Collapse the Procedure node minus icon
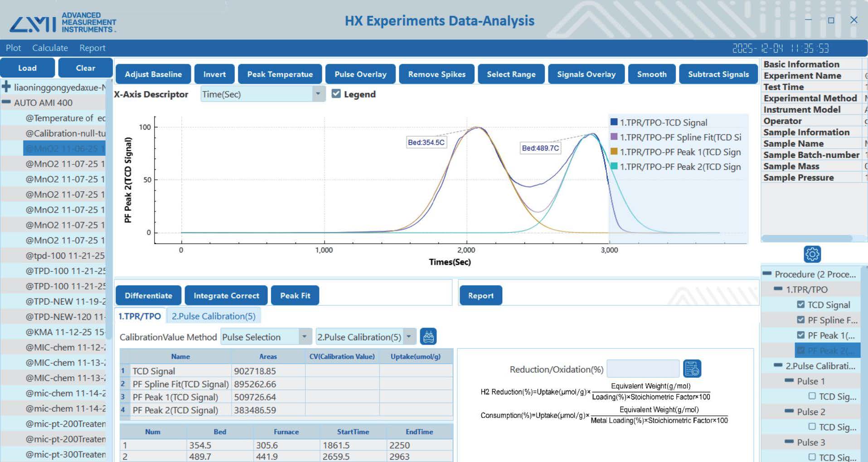This screenshot has height=462, width=868. [x=767, y=274]
